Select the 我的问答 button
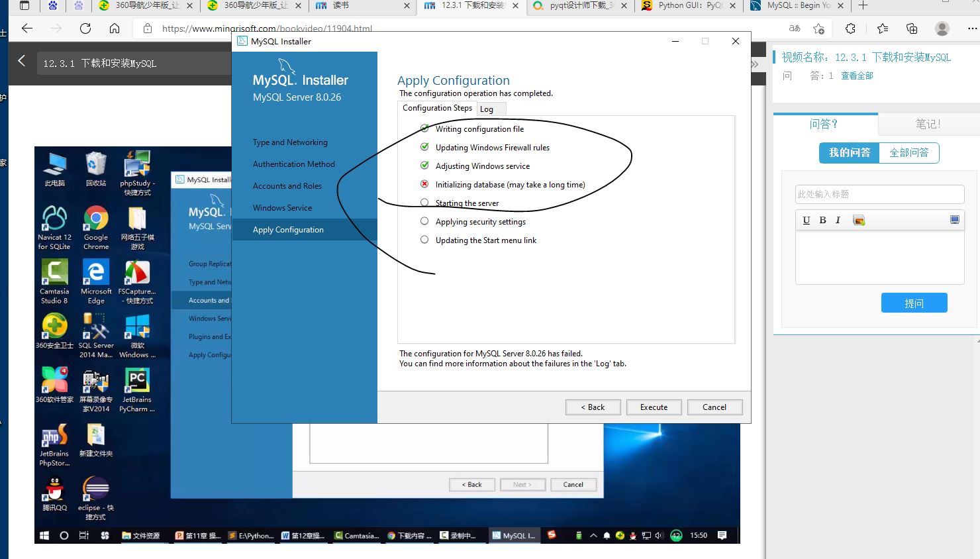Image resolution: width=980 pixels, height=559 pixels. pos(850,153)
